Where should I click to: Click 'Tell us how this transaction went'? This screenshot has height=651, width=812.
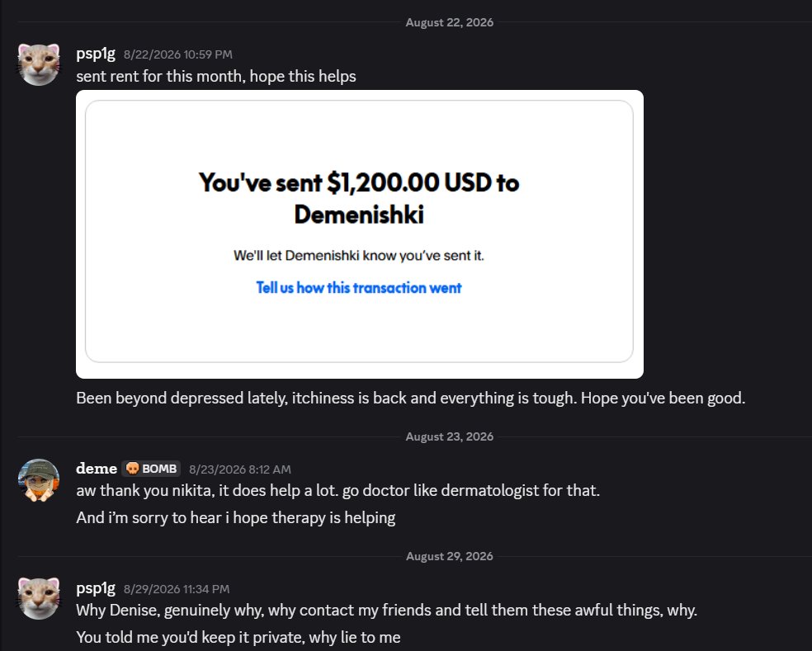[x=359, y=288]
